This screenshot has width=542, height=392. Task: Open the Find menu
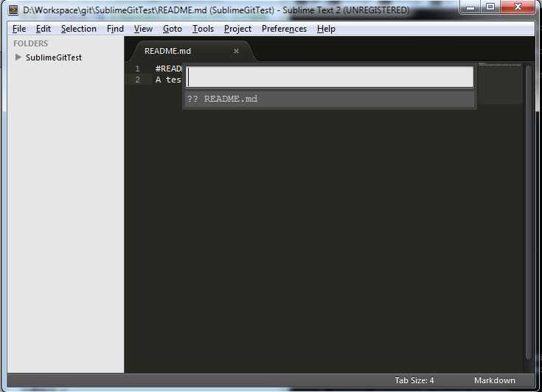(115, 29)
